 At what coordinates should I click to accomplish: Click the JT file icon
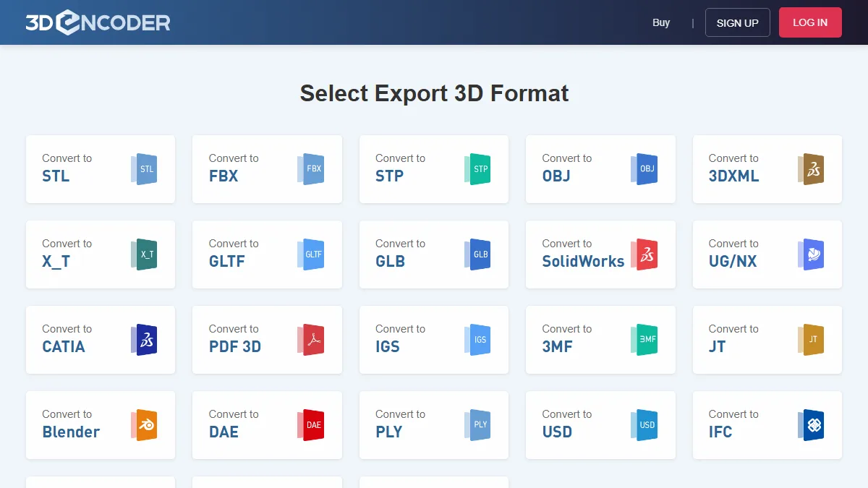tap(811, 340)
